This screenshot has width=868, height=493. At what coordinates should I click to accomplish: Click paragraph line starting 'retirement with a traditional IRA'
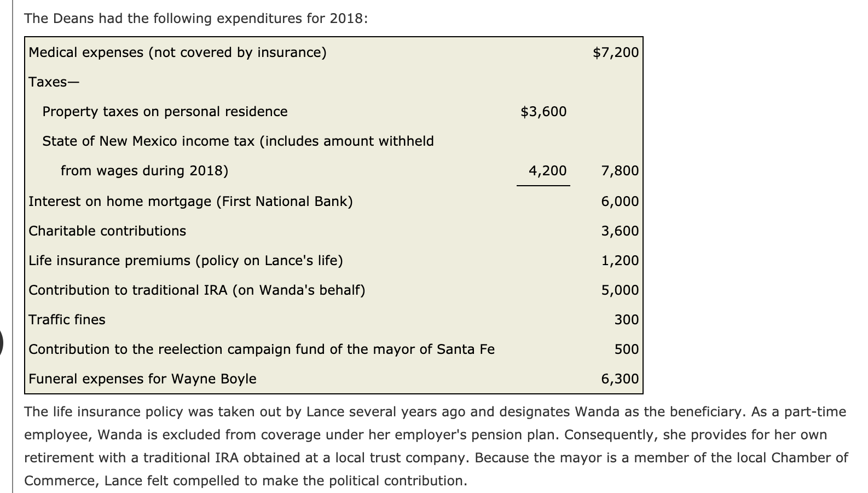click(x=436, y=458)
